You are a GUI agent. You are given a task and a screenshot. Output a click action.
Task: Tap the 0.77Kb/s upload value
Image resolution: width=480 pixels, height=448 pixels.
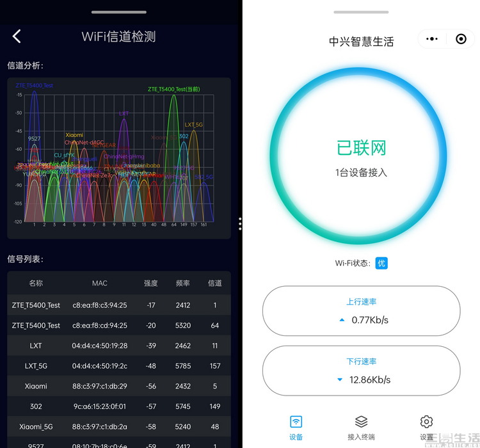pos(370,320)
